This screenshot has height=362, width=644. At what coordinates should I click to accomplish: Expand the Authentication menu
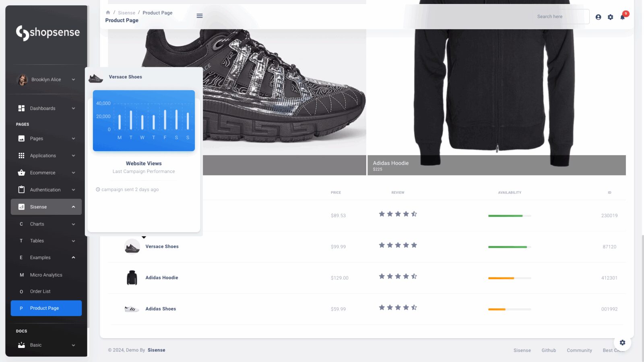pyautogui.click(x=73, y=190)
